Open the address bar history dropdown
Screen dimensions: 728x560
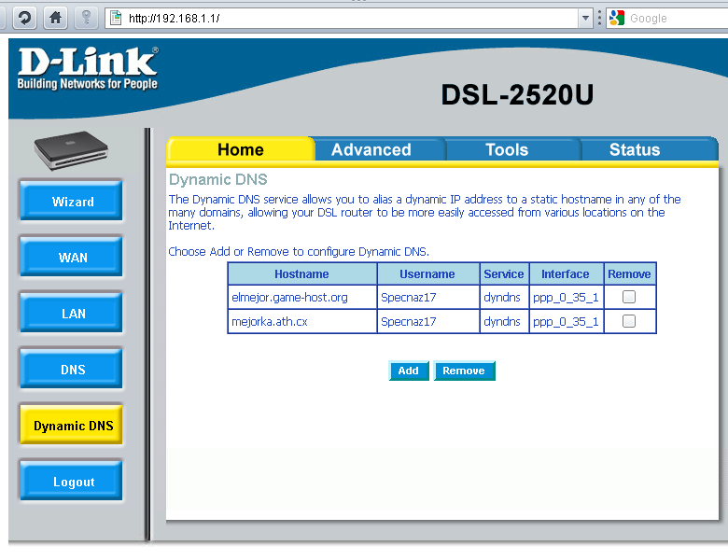585,18
